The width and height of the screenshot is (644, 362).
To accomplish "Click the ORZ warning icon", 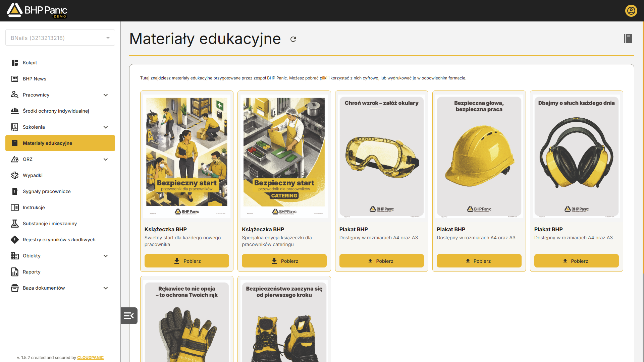I will tap(15, 159).
